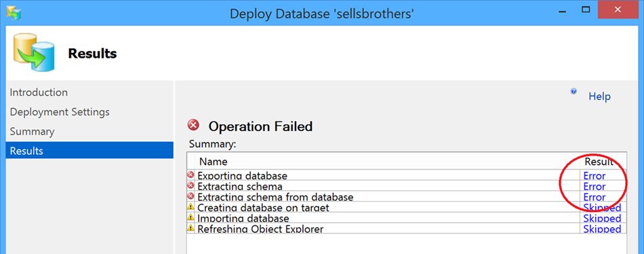
Task: Select the Results page in sidebar
Action: 89,151
